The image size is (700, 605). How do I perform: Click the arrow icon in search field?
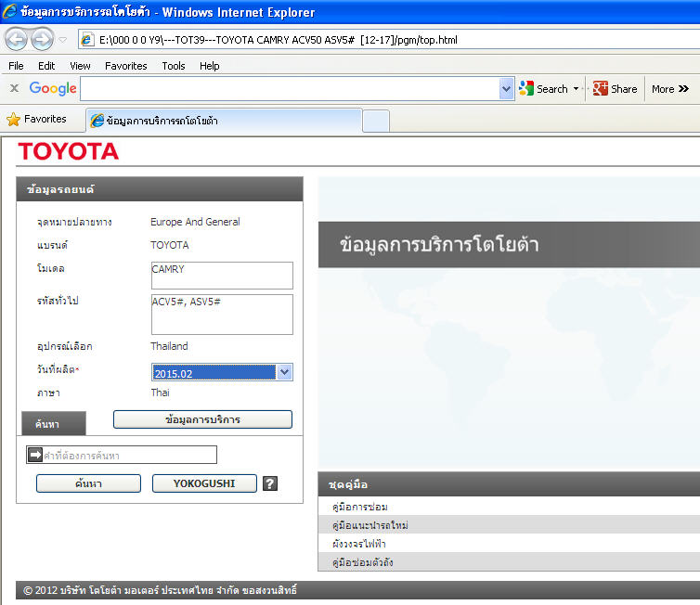tap(35, 455)
